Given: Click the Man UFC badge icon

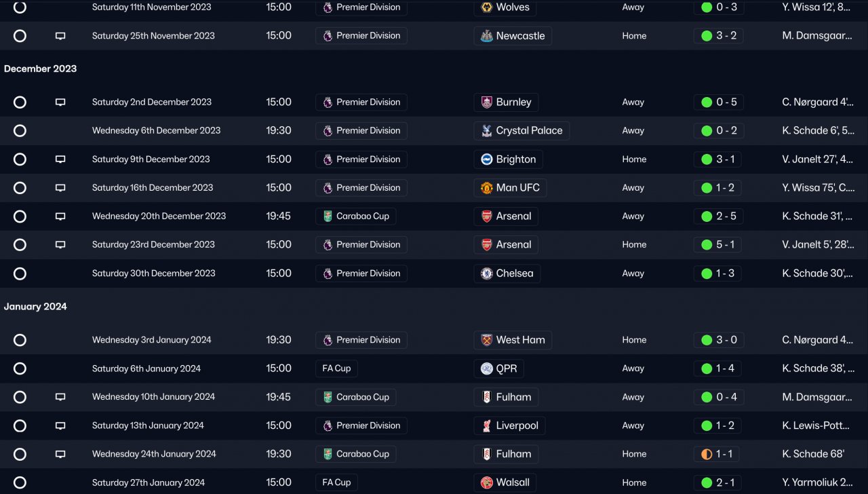Looking at the screenshot, I should coord(486,188).
